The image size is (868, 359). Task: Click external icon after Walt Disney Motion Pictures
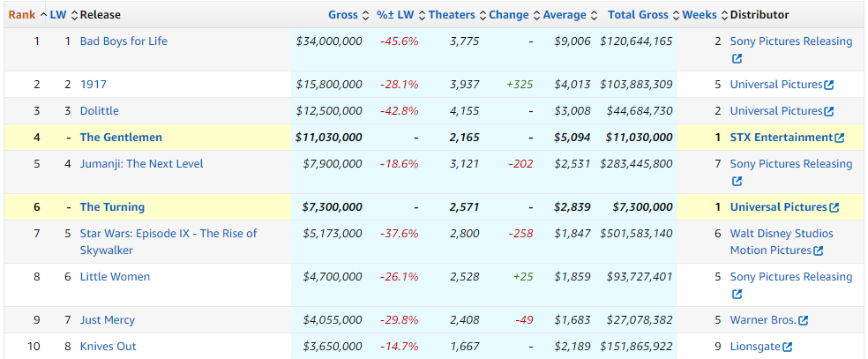(818, 251)
